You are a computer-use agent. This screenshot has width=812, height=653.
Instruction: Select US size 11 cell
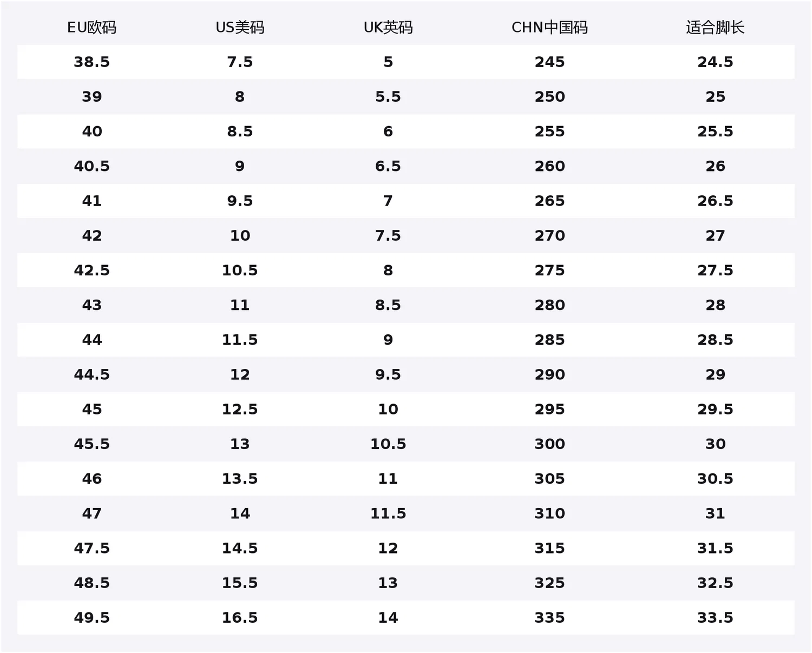coord(240,305)
